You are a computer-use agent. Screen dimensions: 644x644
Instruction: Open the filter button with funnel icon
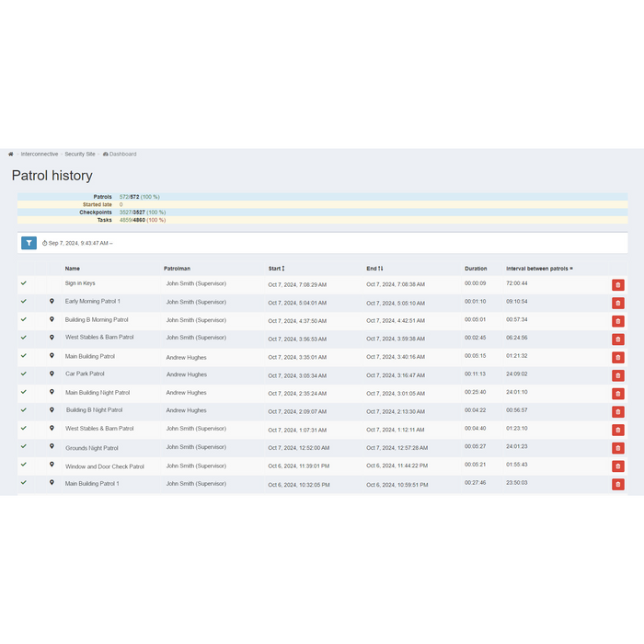coord(29,243)
